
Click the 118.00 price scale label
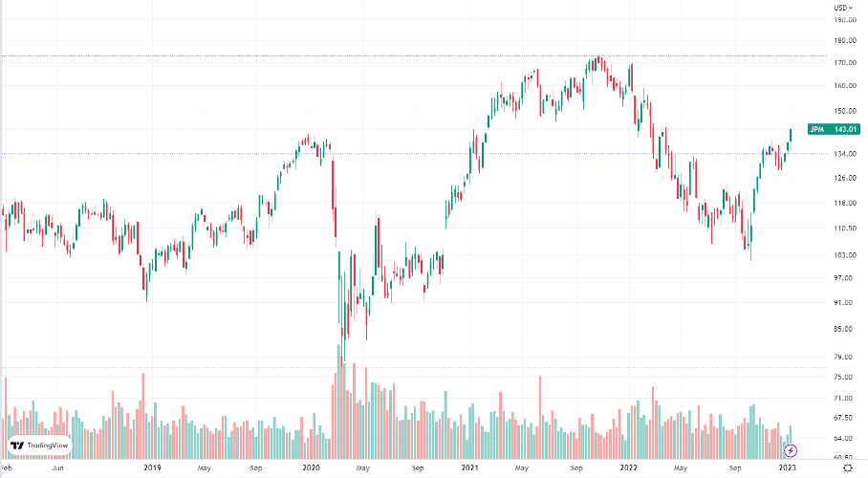click(843, 203)
